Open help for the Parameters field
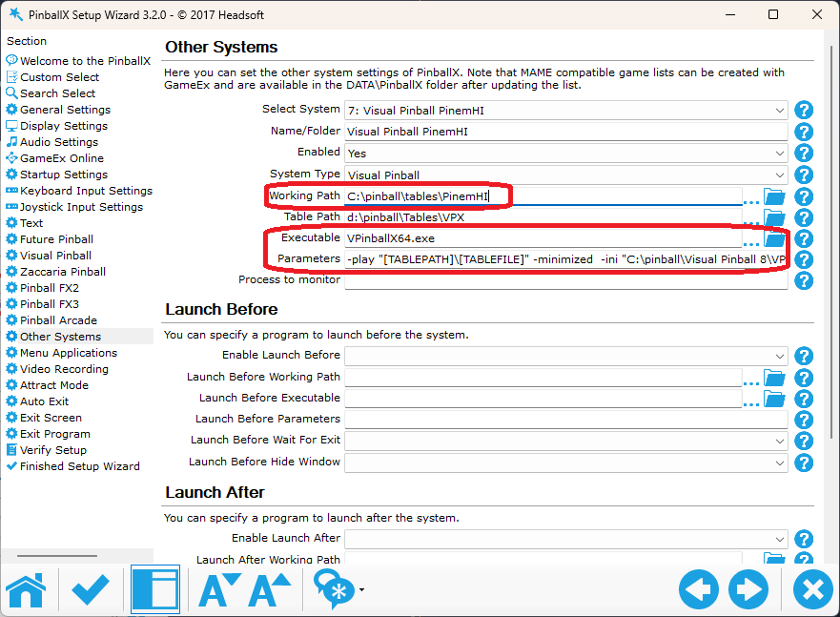The image size is (840, 617). pos(804,259)
